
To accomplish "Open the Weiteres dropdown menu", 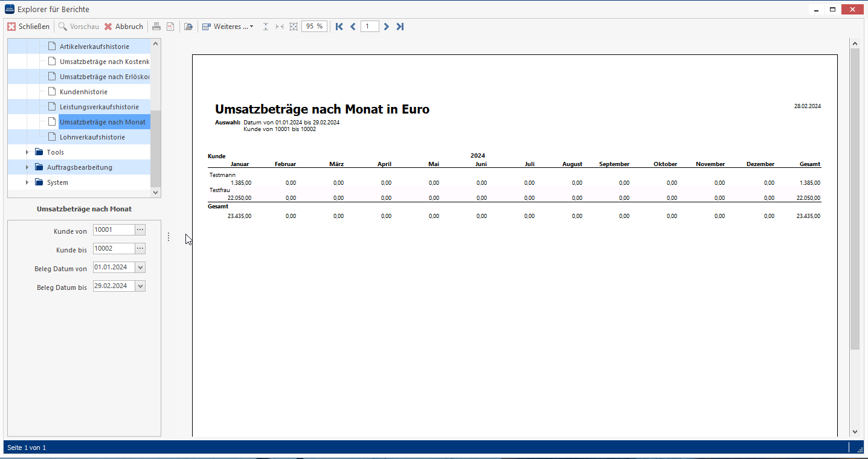I will point(228,27).
